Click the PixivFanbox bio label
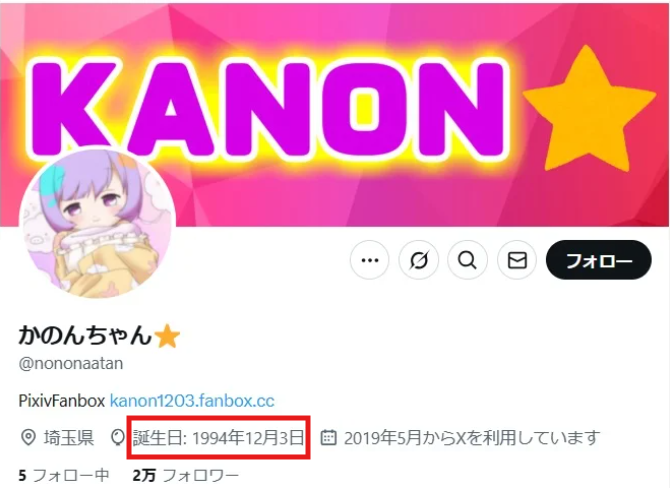The height and width of the screenshot is (488, 670). click(x=62, y=401)
